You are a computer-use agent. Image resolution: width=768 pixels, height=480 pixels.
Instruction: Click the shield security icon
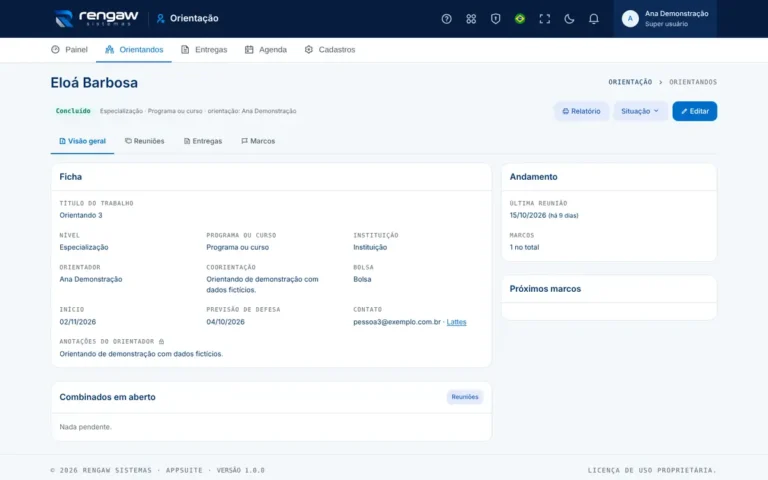[x=495, y=19]
